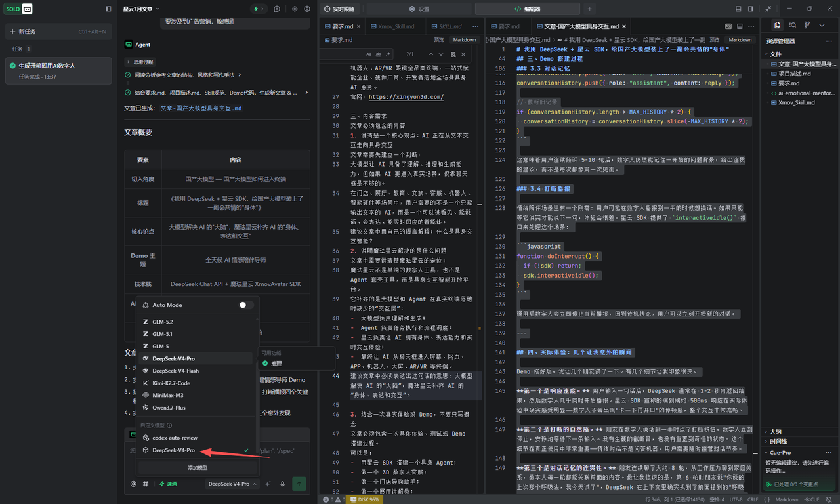The image size is (840, 504).
Task: Add a new top tab with plus
Action: tap(589, 9)
